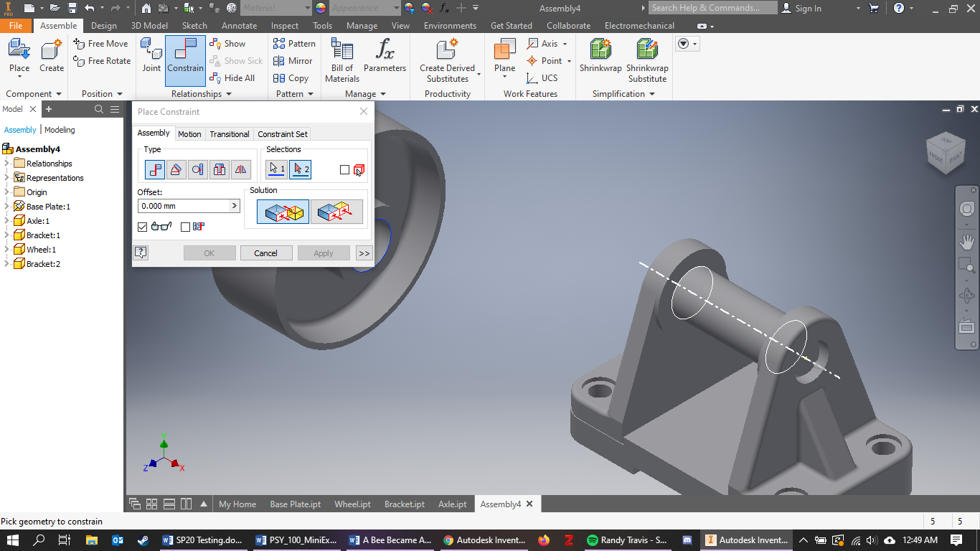Select the Insert constraint type
This screenshot has height=551, width=980.
tap(220, 169)
